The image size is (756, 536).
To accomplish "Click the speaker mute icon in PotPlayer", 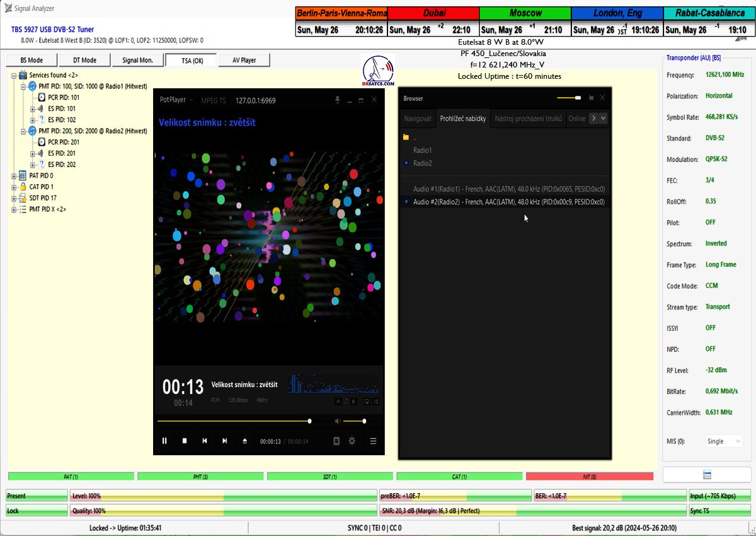I will coord(338,421).
